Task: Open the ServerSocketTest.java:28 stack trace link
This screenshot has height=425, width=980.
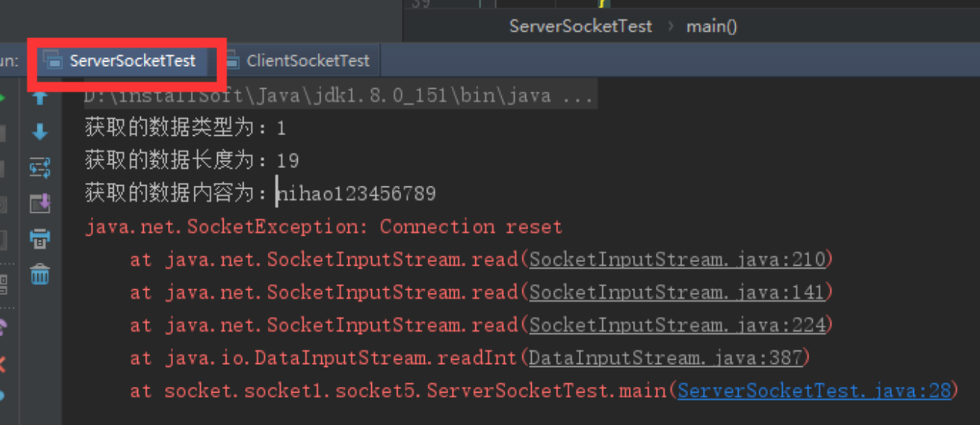Action: 814,391
